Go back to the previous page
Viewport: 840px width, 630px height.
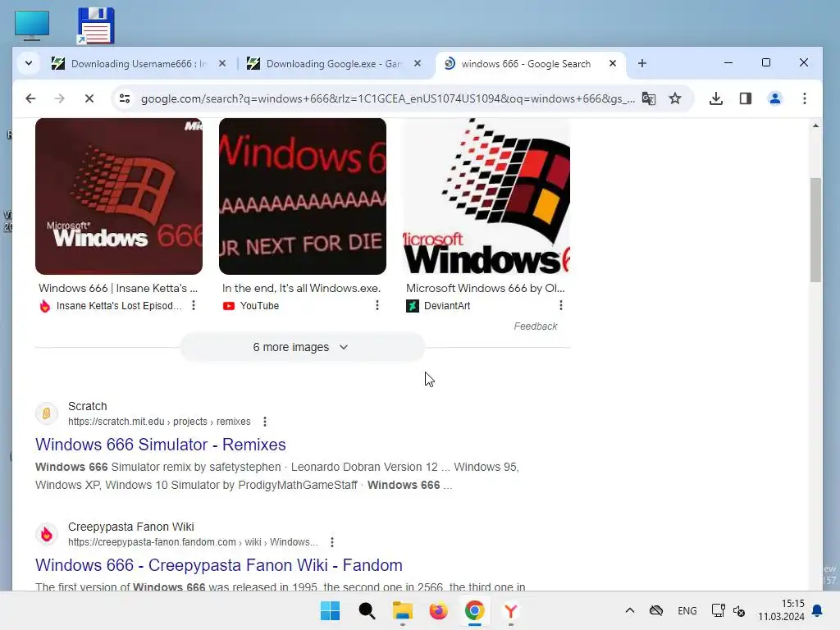(x=30, y=98)
